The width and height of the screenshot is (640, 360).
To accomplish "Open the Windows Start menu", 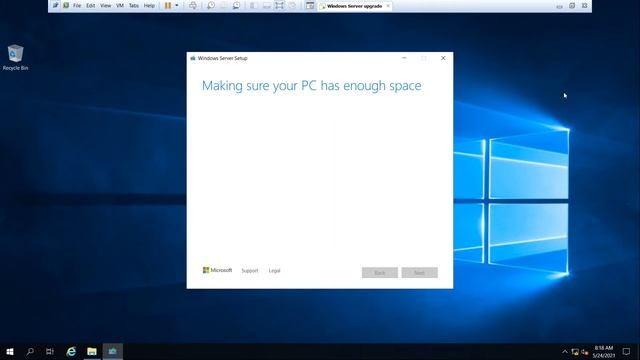I will coord(10,351).
